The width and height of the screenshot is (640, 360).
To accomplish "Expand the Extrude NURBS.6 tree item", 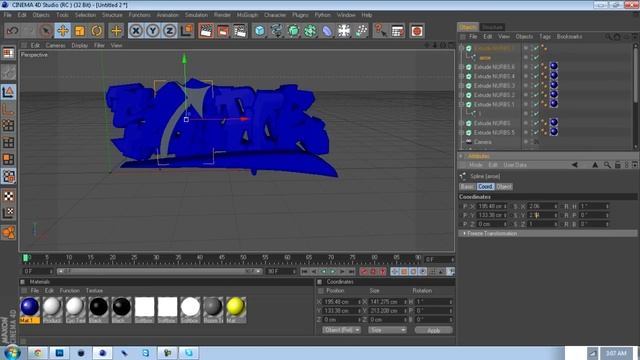I will tap(462, 67).
